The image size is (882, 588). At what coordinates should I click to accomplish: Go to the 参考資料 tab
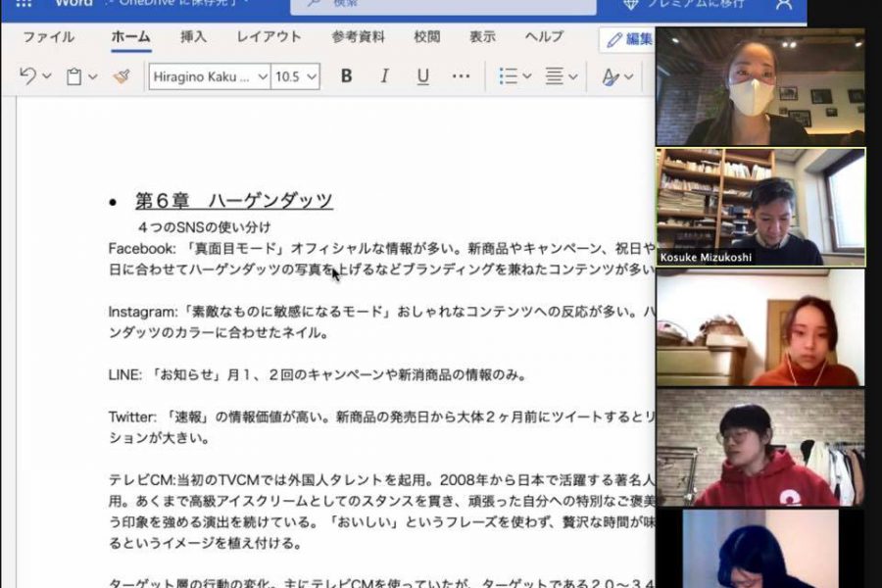tap(359, 37)
